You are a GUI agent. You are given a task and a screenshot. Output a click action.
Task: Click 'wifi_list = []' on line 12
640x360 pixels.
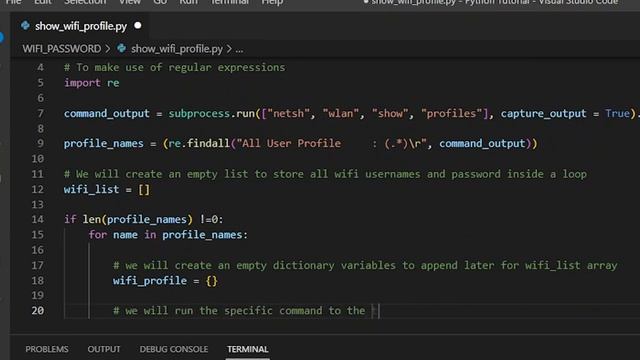(107, 189)
